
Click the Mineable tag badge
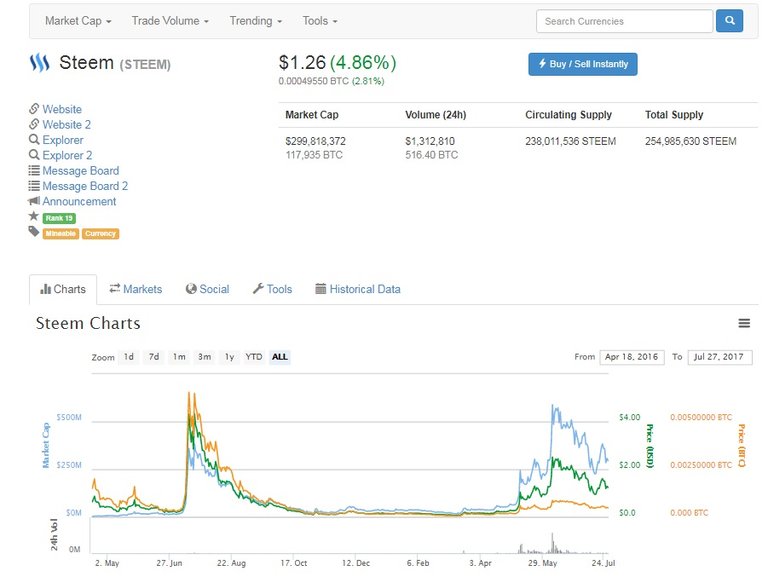click(61, 234)
